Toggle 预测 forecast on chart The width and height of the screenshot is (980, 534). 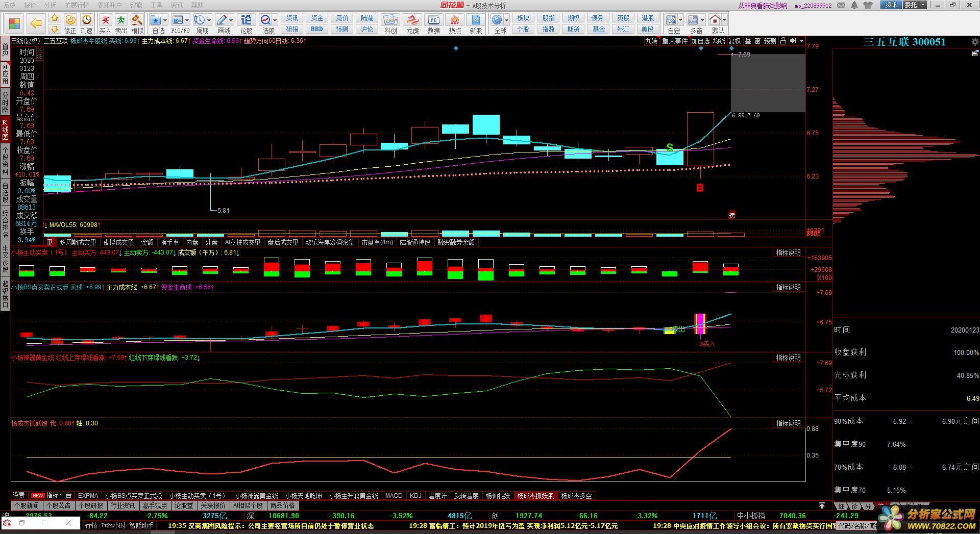click(x=770, y=41)
